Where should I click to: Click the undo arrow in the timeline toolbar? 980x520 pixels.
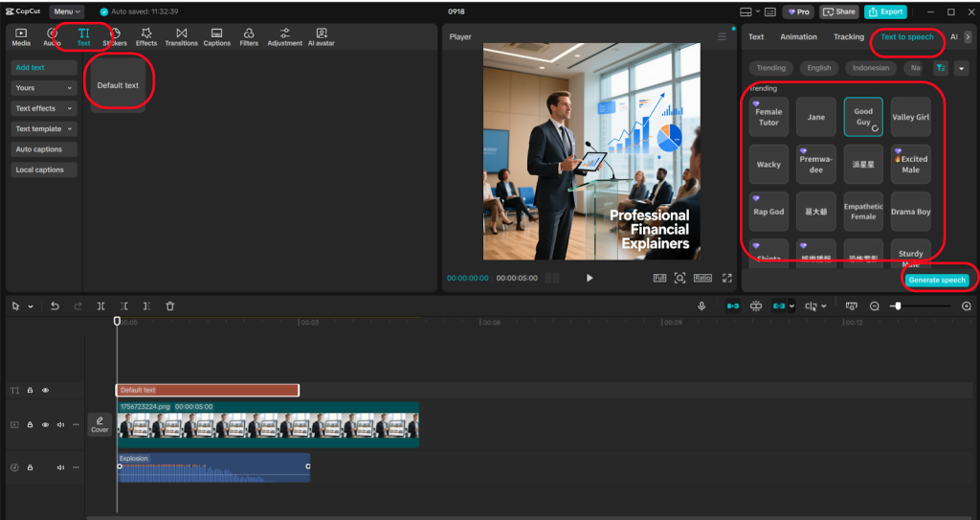tap(55, 306)
